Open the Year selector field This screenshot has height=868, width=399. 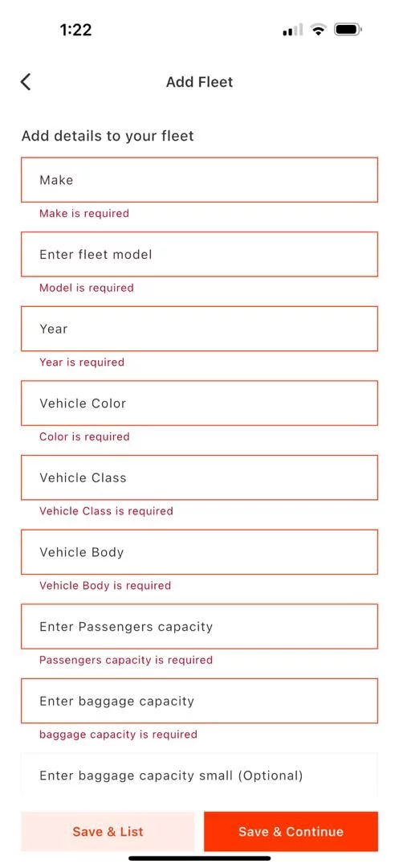point(199,329)
